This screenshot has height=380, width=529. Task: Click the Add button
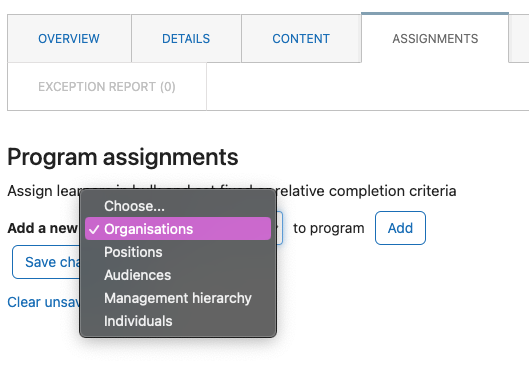400,228
